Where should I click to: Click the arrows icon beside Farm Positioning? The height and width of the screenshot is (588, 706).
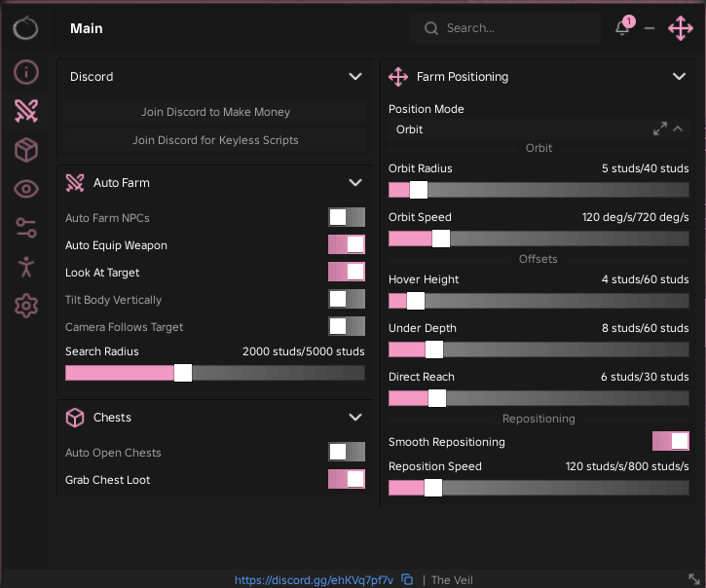coord(398,77)
